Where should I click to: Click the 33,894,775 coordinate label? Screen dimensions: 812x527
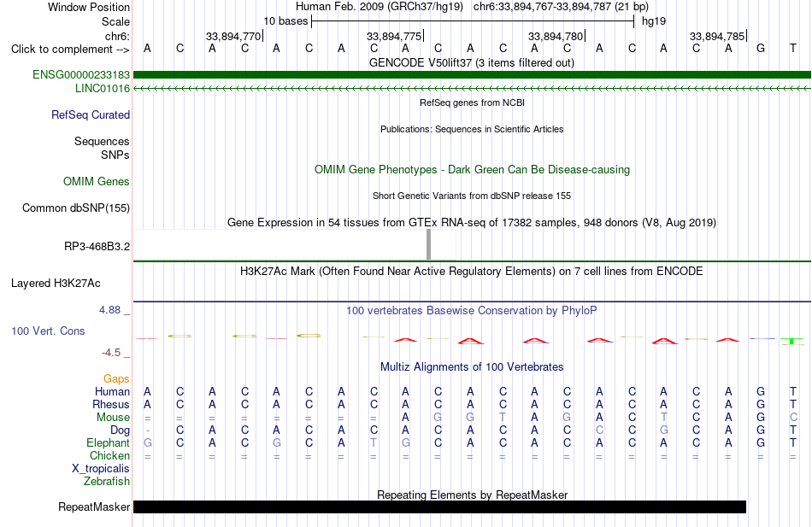tap(394, 36)
